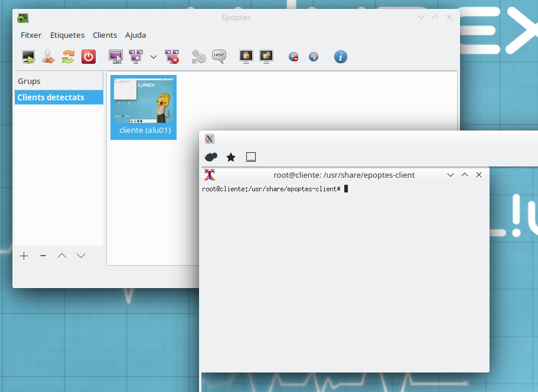538x392 pixels.
Task: Click the remote assistance monitor icon
Action: pos(116,57)
